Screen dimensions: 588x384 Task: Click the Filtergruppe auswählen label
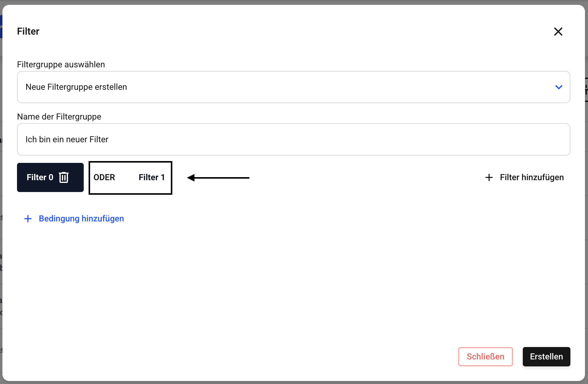click(x=61, y=65)
